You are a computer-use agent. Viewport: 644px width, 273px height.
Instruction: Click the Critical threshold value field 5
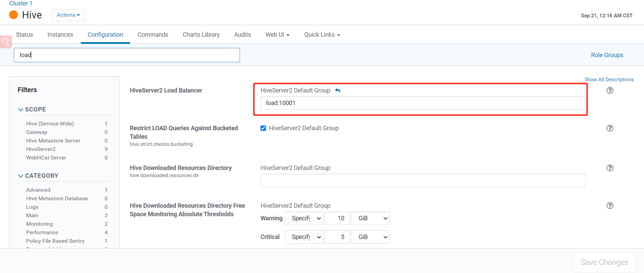pos(337,237)
